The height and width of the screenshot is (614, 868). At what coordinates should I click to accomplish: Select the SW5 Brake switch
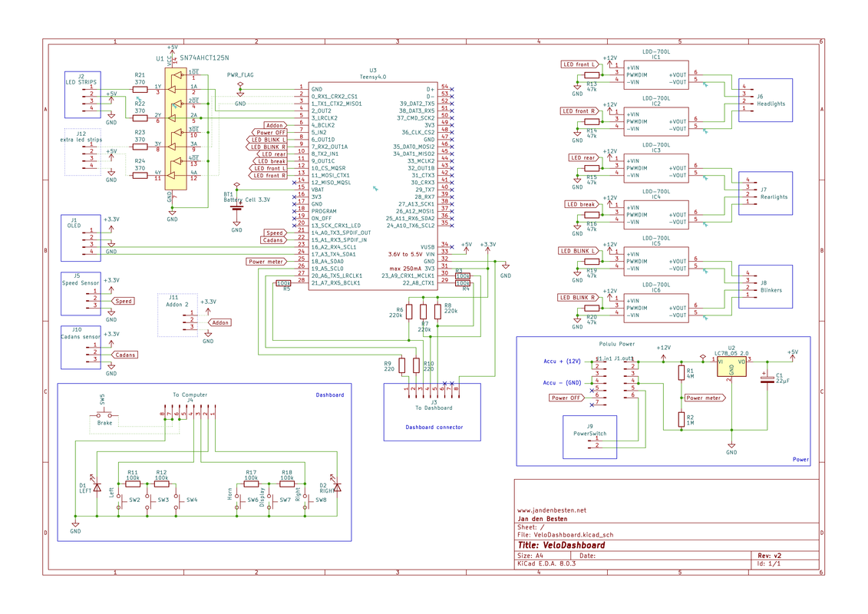tap(104, 414)
